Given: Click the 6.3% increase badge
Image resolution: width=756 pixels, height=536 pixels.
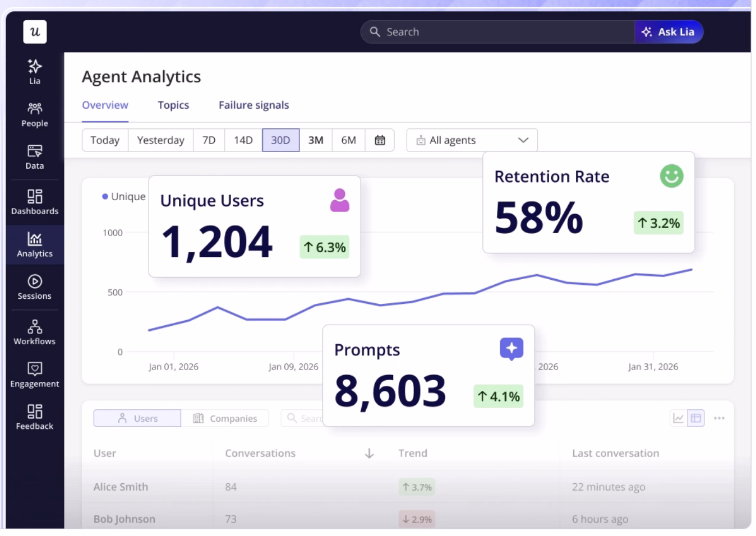Looking at the screenshot, I should coord(324,247).
